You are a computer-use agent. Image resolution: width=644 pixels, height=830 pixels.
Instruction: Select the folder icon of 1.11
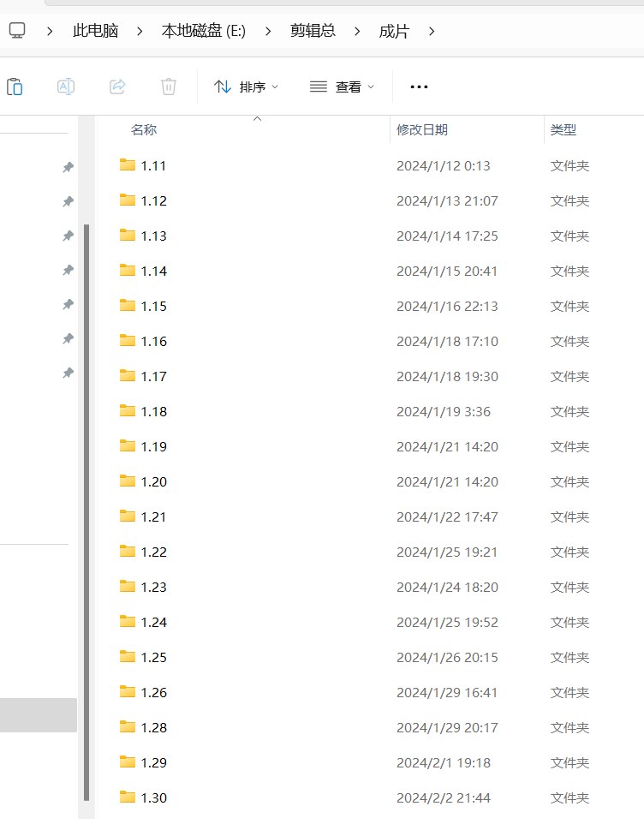(127, 164)
